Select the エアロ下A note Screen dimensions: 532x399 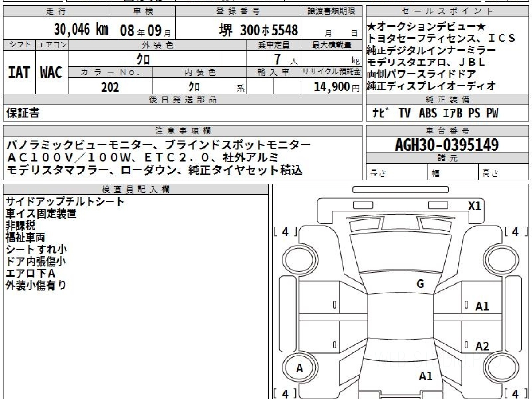pos(30,274)
